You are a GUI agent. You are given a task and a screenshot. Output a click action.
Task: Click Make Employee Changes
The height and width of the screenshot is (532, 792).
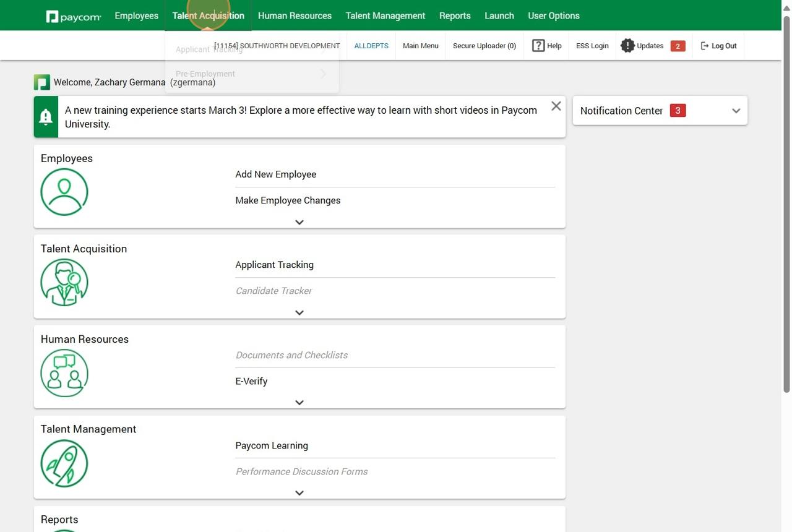288,200
